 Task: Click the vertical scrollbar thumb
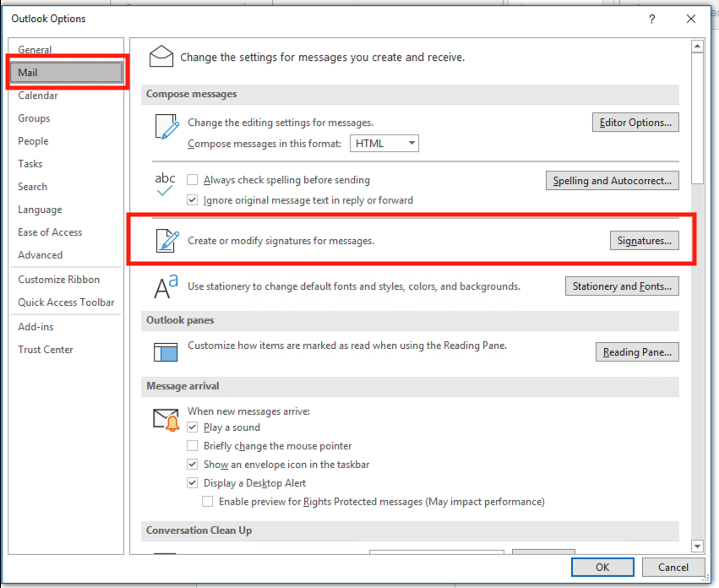(697, 118)
